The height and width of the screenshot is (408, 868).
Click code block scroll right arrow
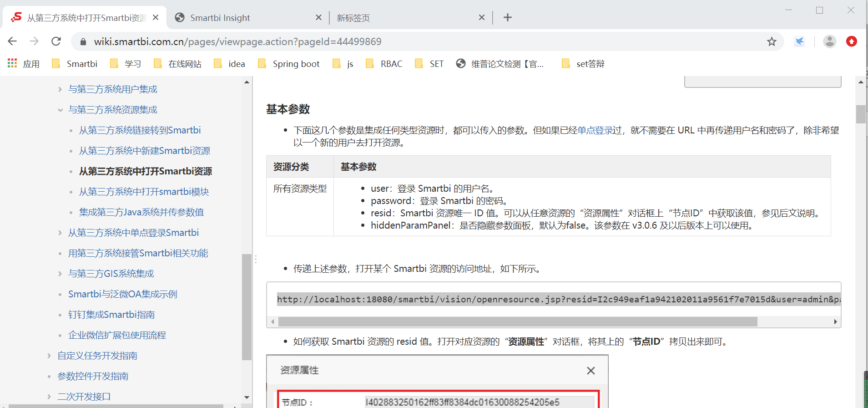[835, 322]
